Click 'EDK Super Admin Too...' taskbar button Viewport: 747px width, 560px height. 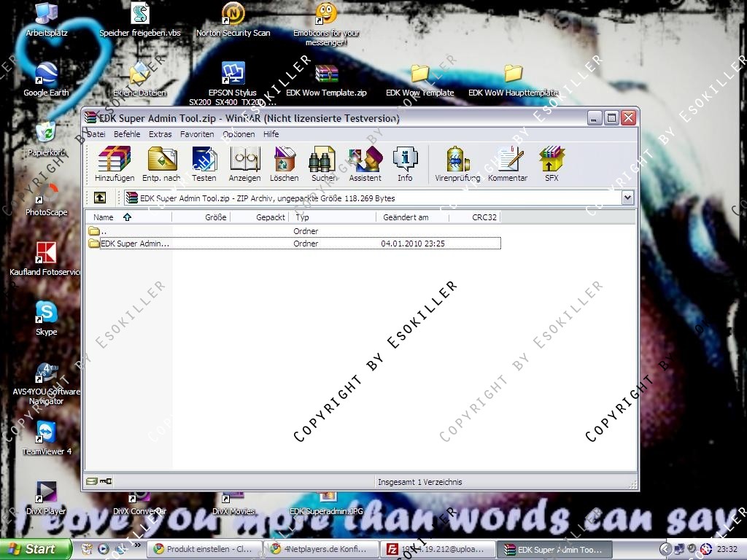pos(554,549)
